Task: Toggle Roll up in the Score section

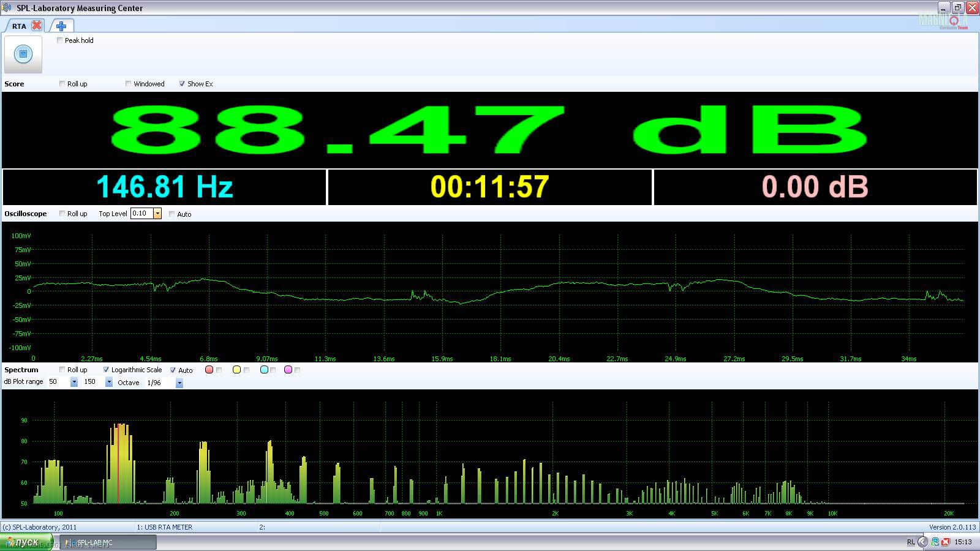Action: 62,84
